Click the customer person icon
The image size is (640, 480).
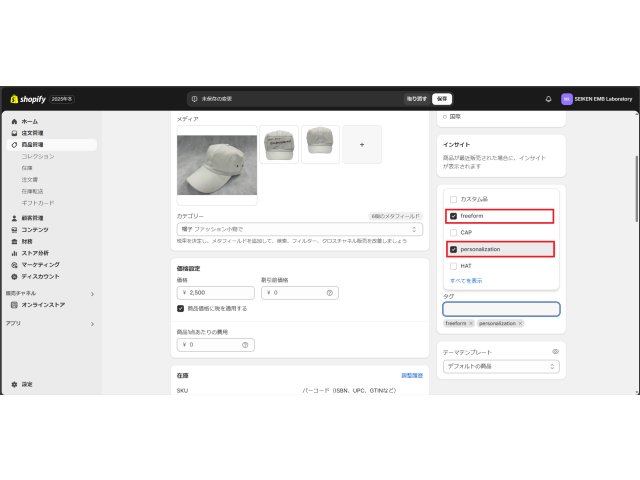pos(14,218)
